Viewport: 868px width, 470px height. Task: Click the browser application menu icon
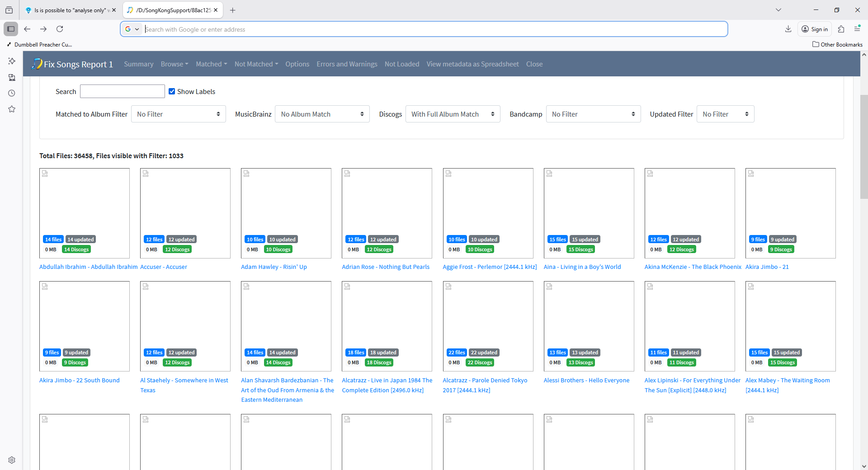pyautogui.click(x=857, y=29)
